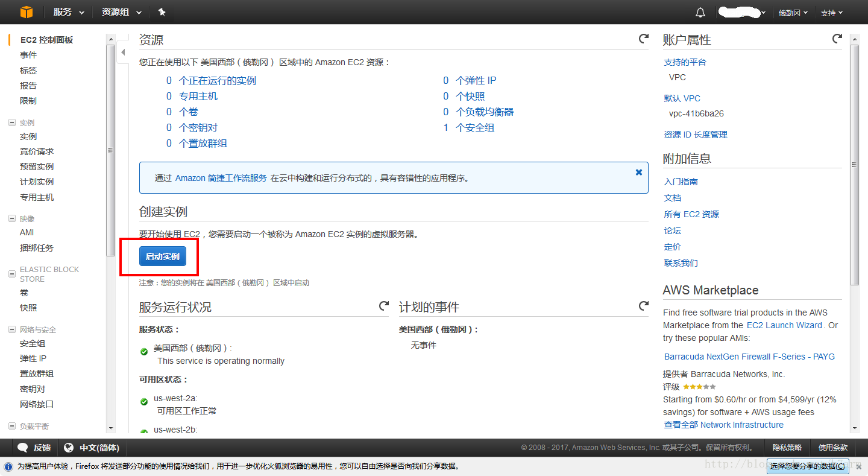
Task: Open 密钥对 in the sidebar
Action: tap(33, 389)
